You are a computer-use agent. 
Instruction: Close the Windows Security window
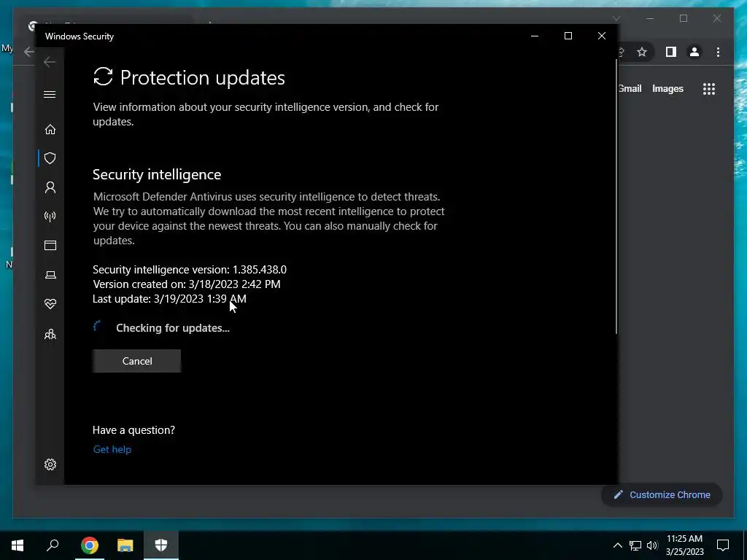point(602,36)
